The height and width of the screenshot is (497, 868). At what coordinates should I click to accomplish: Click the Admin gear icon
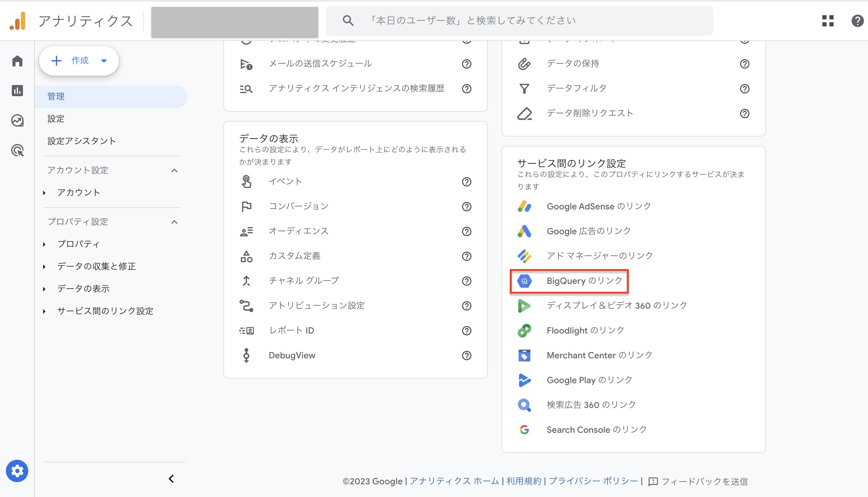coord(17,471)
